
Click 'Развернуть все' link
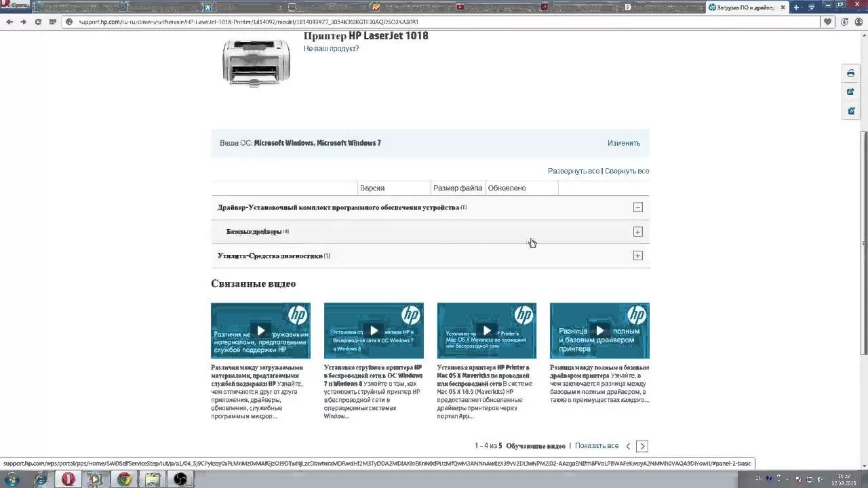click(x=574, y=171)
